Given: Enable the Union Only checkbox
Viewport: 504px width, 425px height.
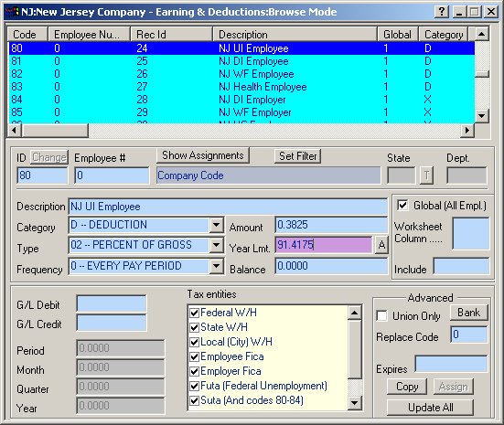Looking at the screenshot, I should tap(381, 315).
